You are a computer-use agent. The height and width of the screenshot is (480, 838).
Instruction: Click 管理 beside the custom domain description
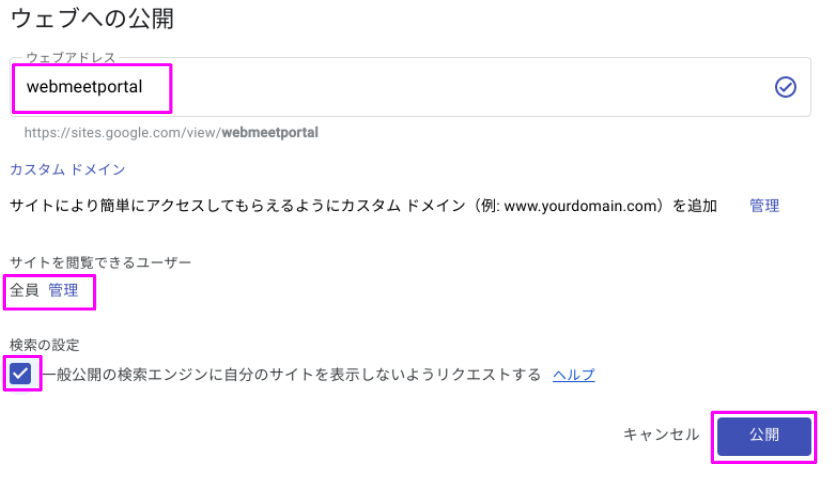click(x=764, y=206)
